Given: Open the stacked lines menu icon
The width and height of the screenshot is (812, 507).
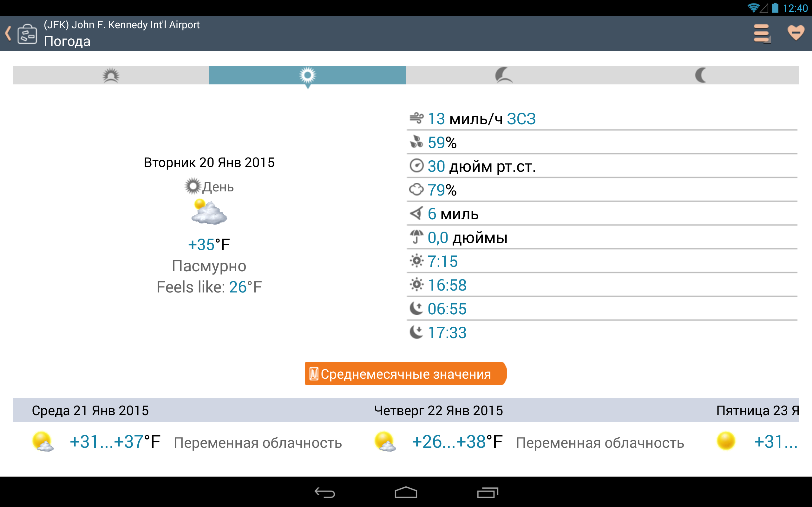Looking at the screenshot, I should coord(761,34).
